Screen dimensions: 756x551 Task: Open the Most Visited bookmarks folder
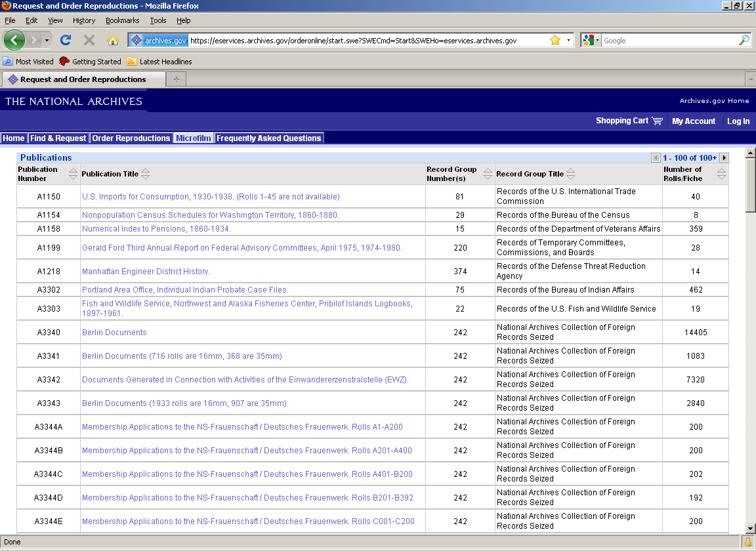pyautogui.click(x=28, y=61)
